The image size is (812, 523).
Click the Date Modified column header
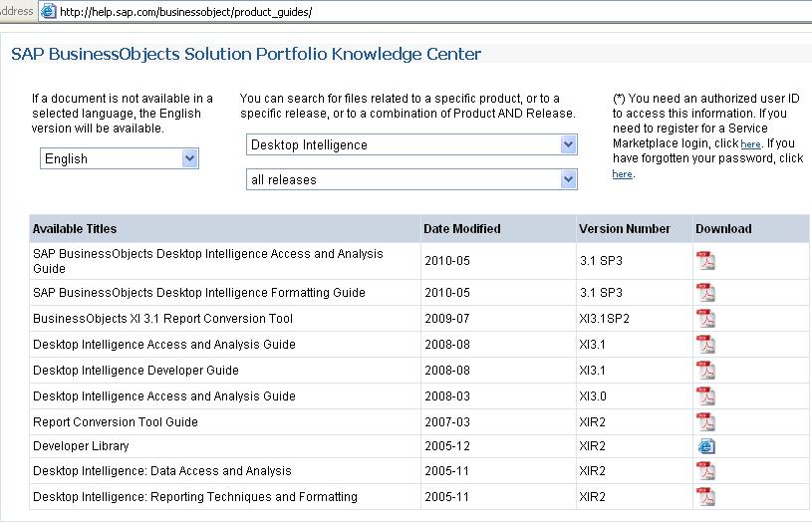[498, 229]
